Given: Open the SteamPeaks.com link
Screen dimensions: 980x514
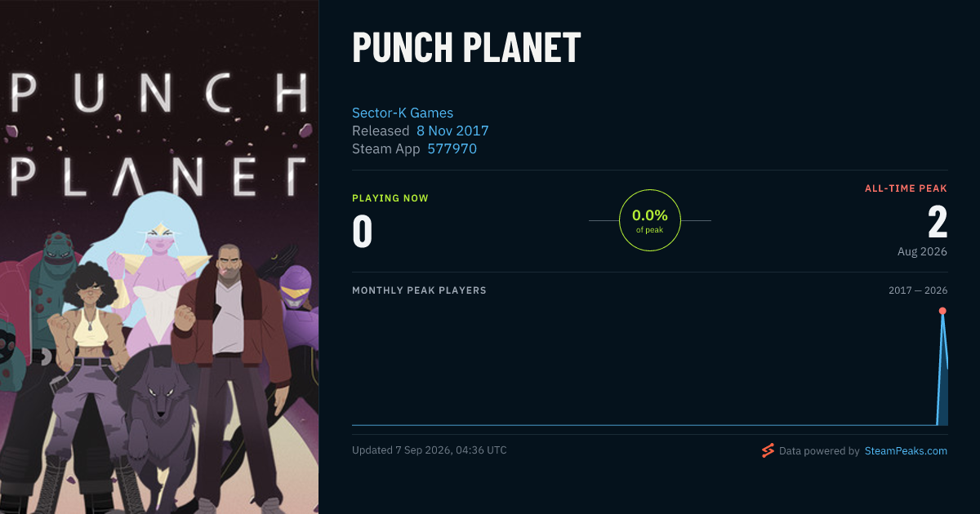Looking at the screenshot, I should tap(906, 450).
